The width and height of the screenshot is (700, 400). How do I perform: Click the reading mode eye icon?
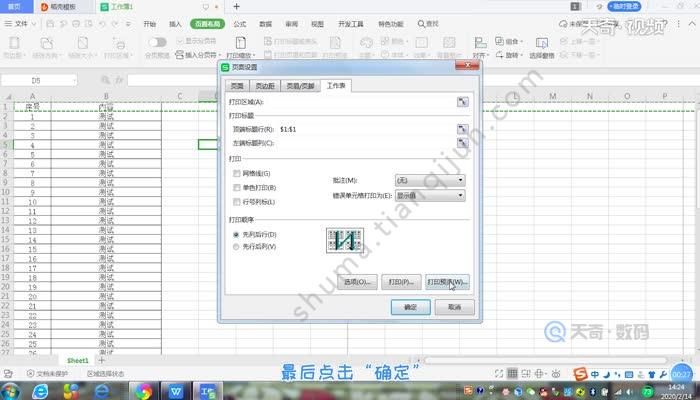(556, 373)
